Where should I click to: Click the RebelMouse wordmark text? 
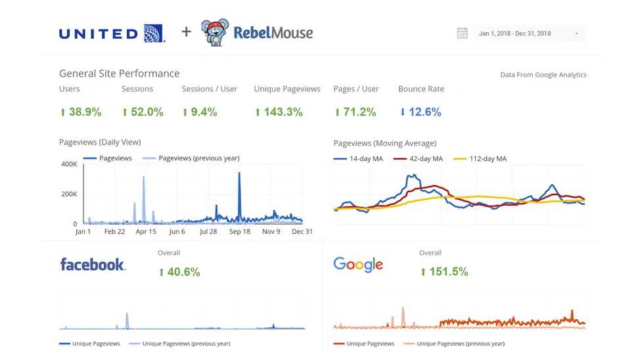tap(273, 33)
